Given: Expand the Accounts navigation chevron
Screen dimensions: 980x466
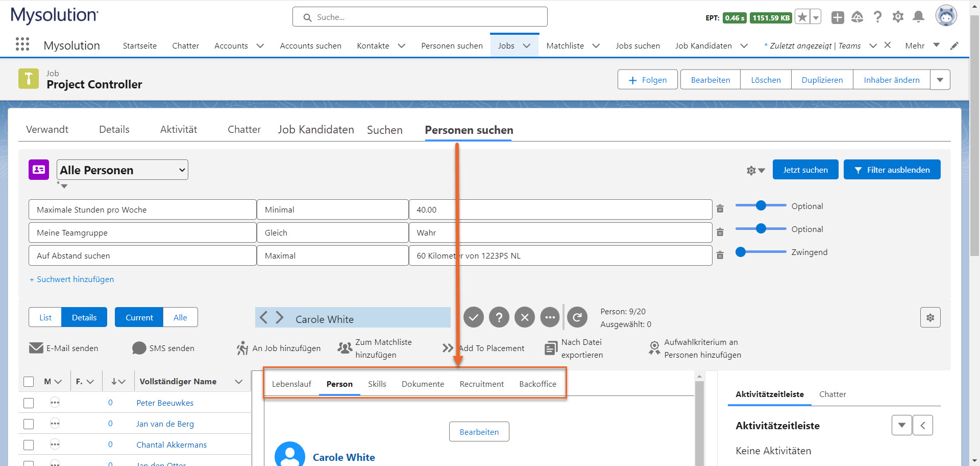Looking at the screenshot, I should click(x=260, y=46).
